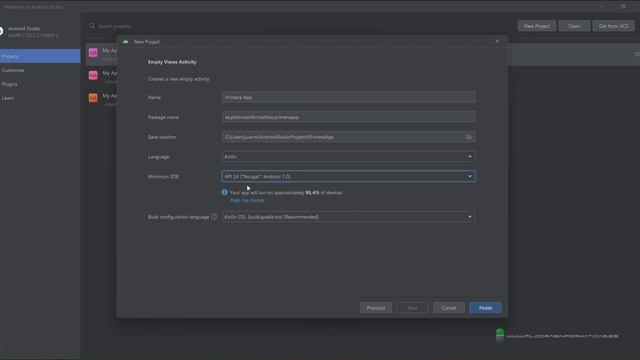Click the search magnifier icon
This screenshot has height=360, width=640.
tap(92, 26)
